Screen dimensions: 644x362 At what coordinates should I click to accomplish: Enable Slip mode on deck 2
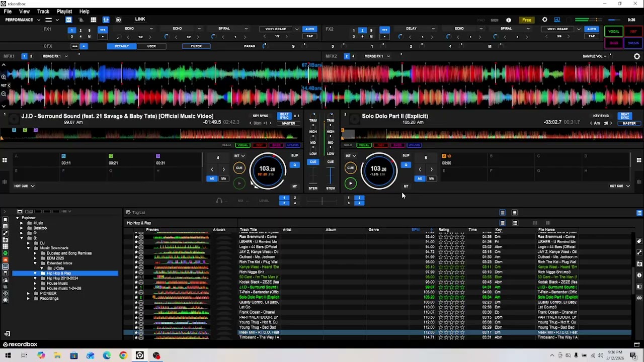pyautogui.click(x=406, y=155)
